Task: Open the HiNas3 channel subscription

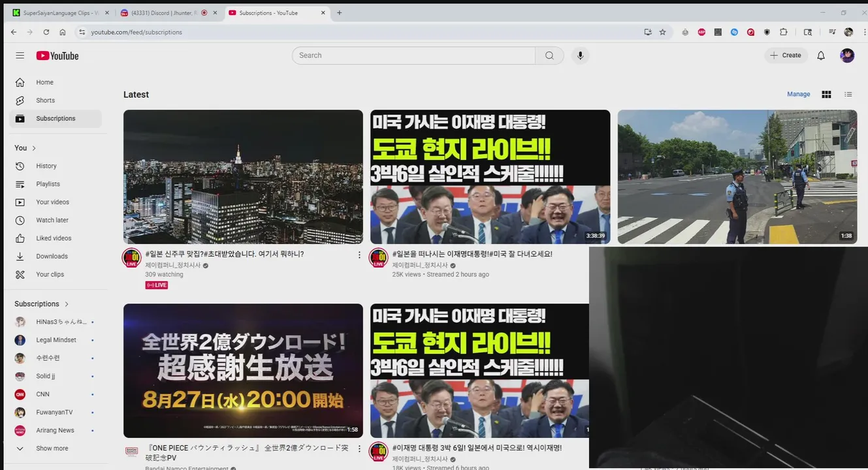Action: tap(56, 322)
